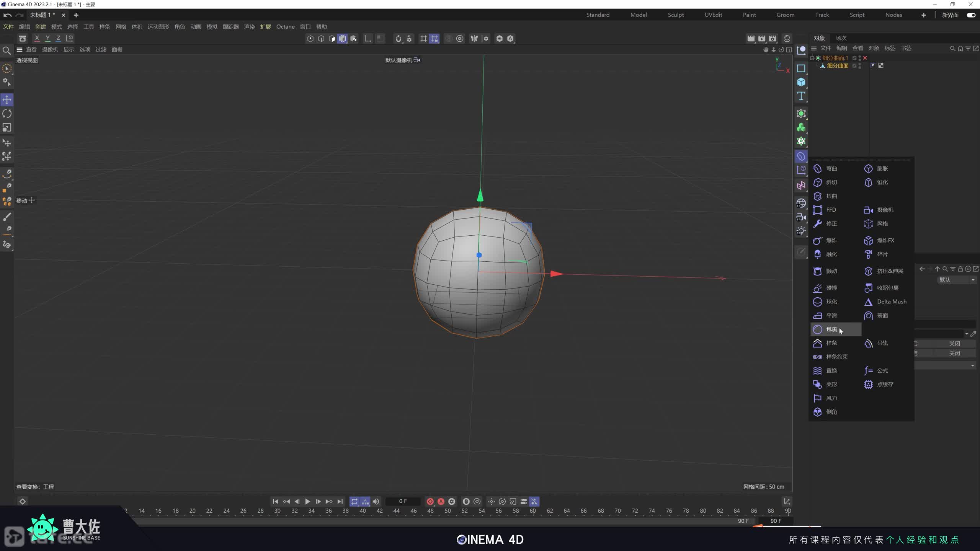Open the viewport hamburger menu
980x551 pixels.
pyautogui.click(x=19, y=49)
